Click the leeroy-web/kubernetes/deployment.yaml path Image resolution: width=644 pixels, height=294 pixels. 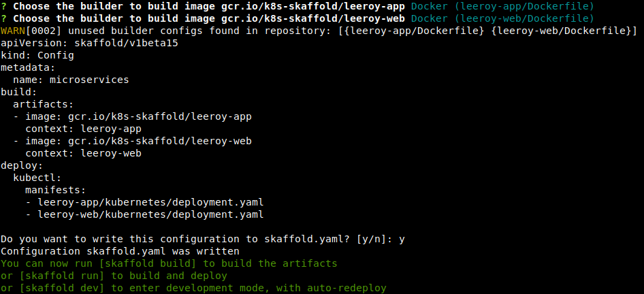point(150,214)
